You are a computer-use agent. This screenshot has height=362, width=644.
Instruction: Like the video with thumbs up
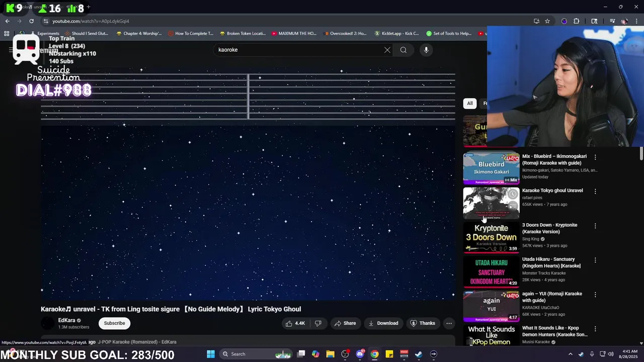[x=296, y=323]
